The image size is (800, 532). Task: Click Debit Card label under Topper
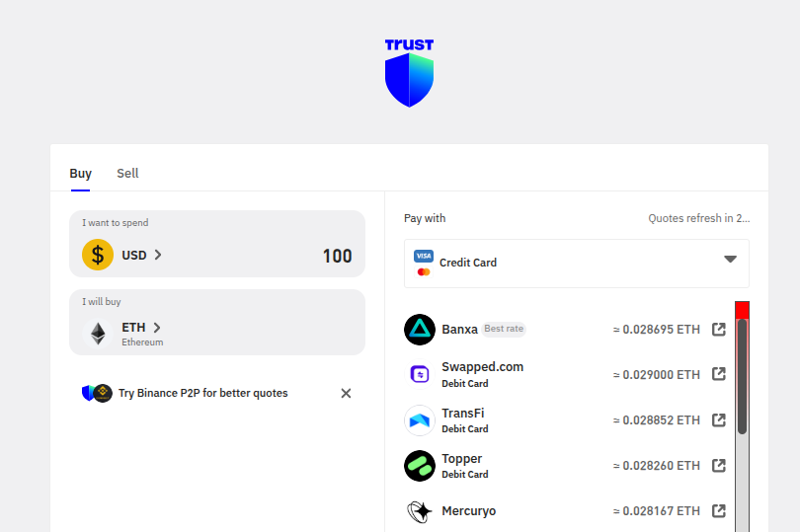click(465, 475)
